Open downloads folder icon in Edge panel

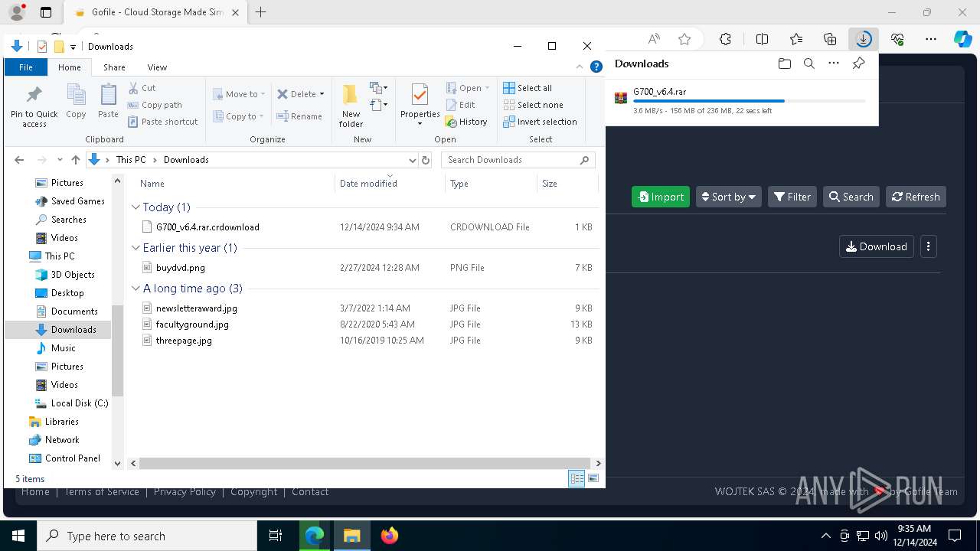(x=785, y=64)
